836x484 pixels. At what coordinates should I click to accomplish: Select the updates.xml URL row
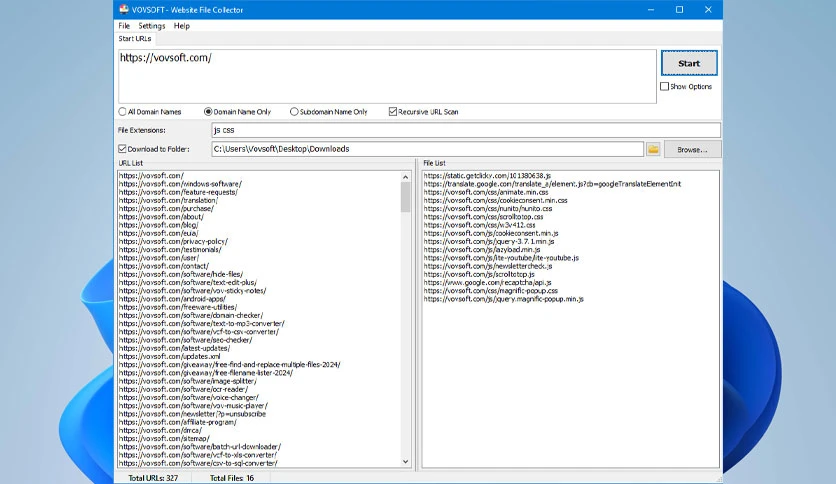point(170,357)
